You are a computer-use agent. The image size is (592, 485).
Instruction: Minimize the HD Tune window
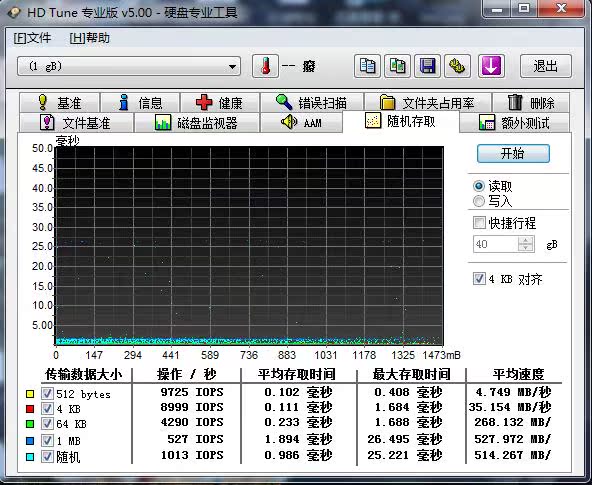click(497, 8)
